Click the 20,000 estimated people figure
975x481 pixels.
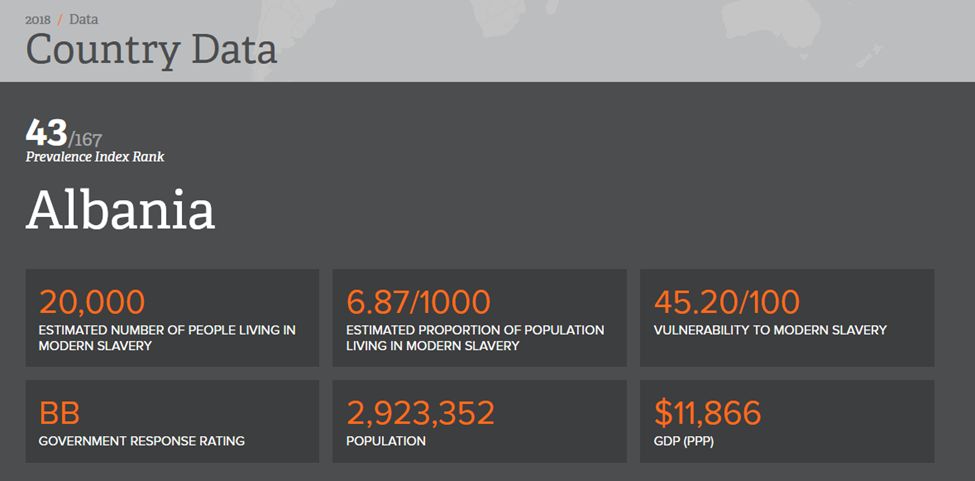[92, 301]
